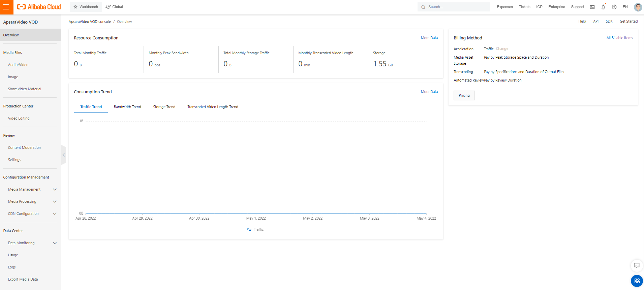Open All Billable Items link
The image size is (644, 290).
point(620,38)
